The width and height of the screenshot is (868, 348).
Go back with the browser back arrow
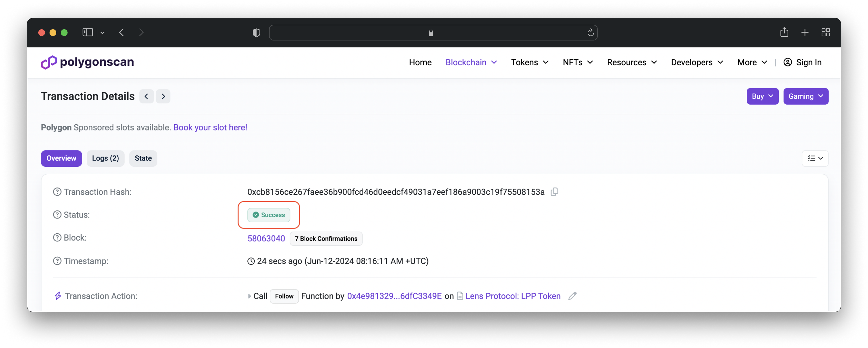point(122,32)
